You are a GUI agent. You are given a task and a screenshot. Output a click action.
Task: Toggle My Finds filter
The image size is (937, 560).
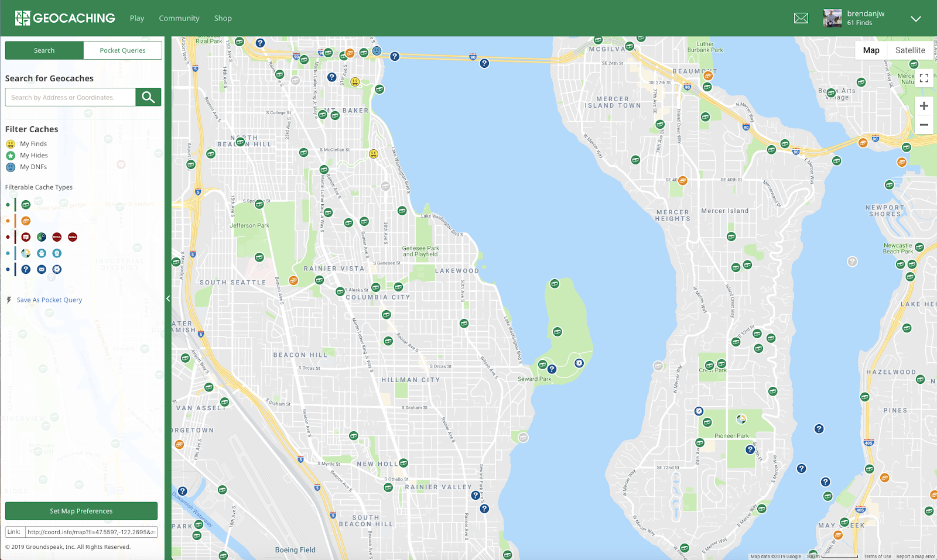[26, 144]
